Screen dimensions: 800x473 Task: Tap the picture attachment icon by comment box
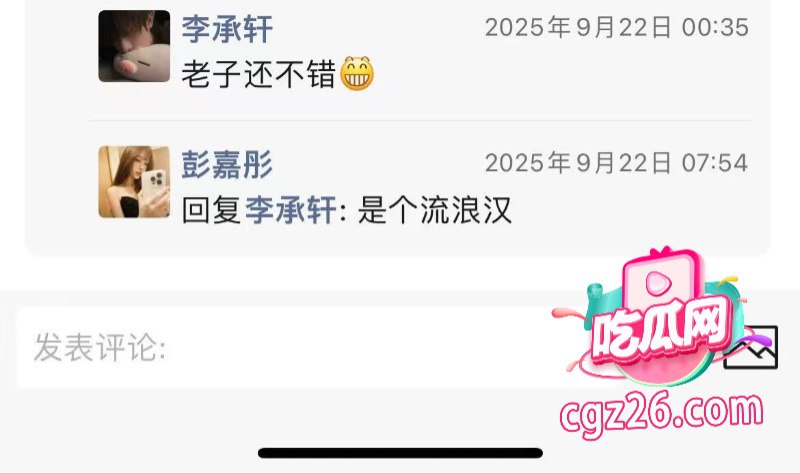751,347
